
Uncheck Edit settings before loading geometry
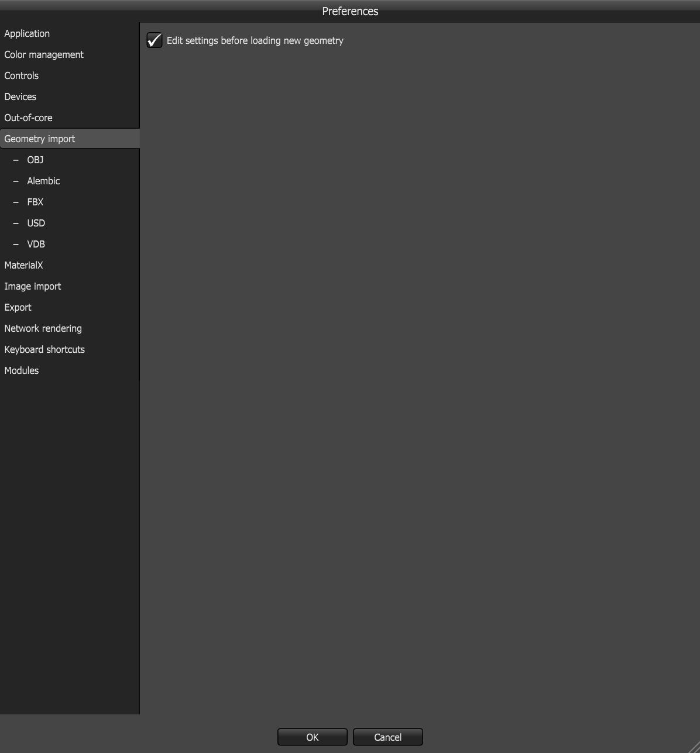(x=155, y=40)
